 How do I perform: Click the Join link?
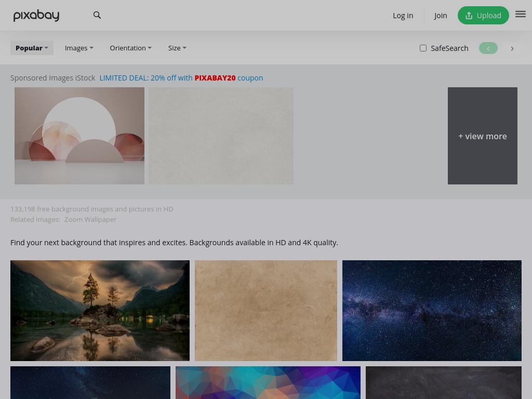coord(441,16)
